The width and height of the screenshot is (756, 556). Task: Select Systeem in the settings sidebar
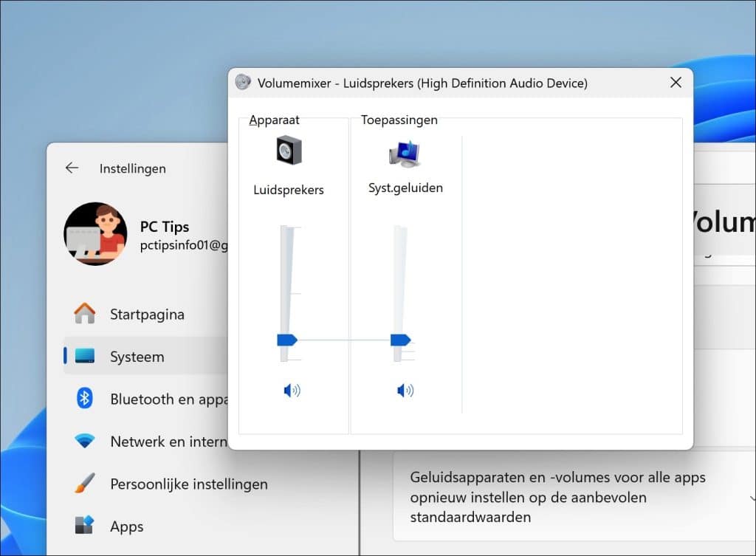coord(137,357)
